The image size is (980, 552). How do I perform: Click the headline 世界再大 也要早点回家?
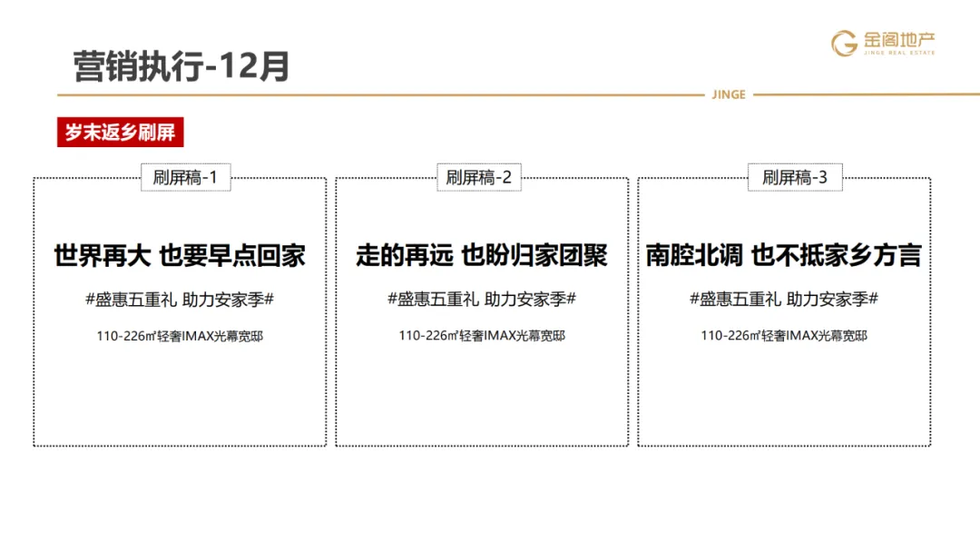tap(180, 255)
